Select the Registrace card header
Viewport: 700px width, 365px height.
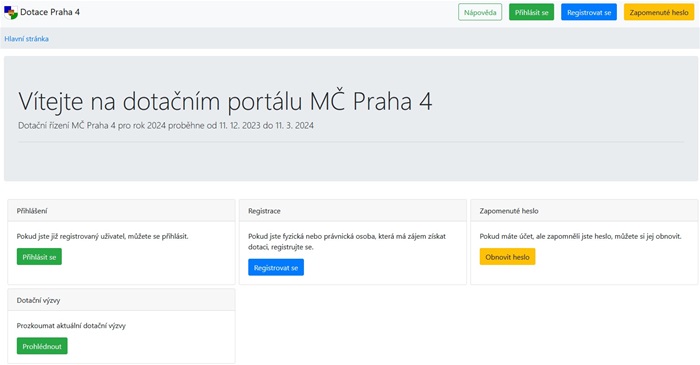[353, 211]
